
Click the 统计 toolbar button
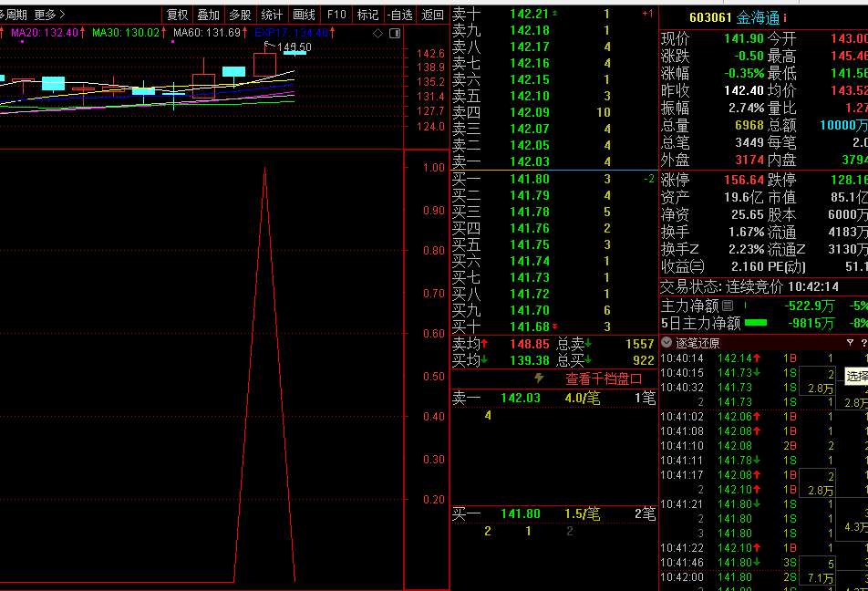coord(272,15)
